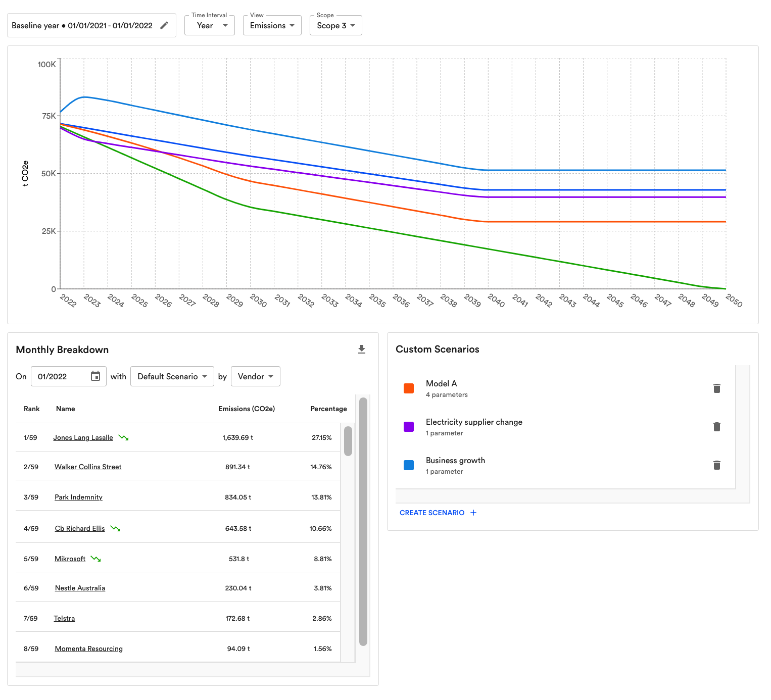Click the Monthly Breakdown heading
The height and width of the screenshot is (700, 771).
coord(62,349)
